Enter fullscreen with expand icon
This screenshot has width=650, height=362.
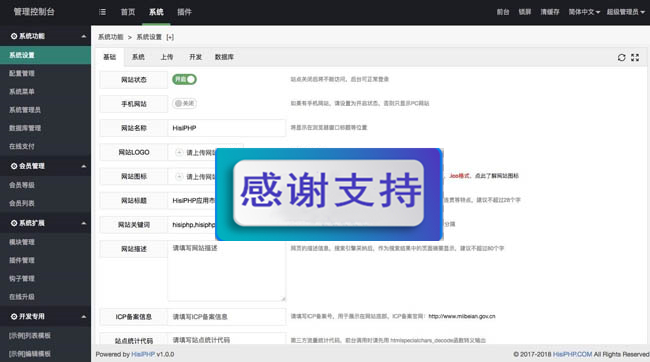(635, 58)
